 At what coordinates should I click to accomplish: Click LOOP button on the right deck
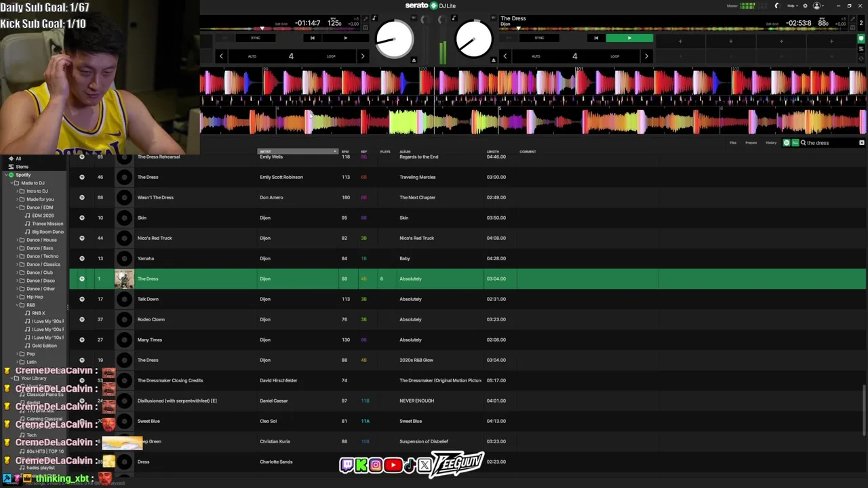click(x=614, y=56)
